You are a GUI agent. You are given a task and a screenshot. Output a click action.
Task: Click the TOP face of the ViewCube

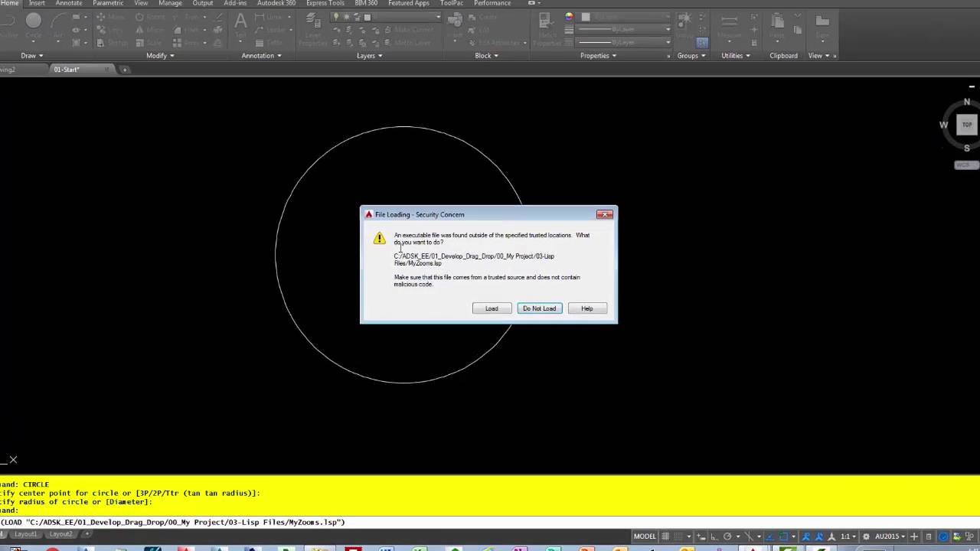967,125
